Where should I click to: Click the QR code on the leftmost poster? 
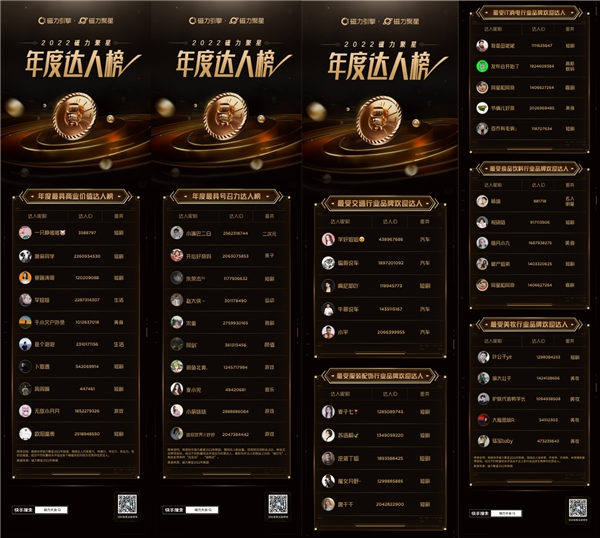[126, 505]
